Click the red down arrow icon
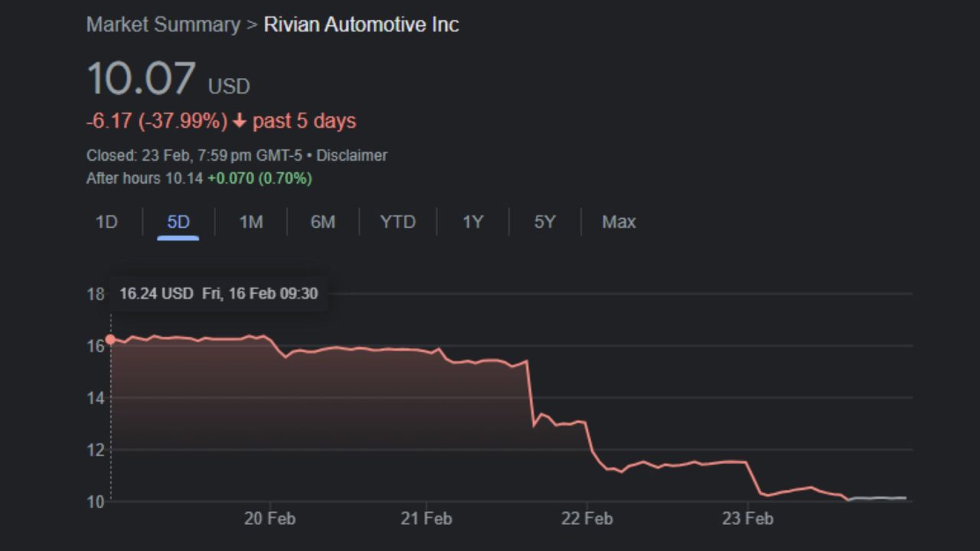This screenshot has width=980, height=551. (x=240, y=121)
